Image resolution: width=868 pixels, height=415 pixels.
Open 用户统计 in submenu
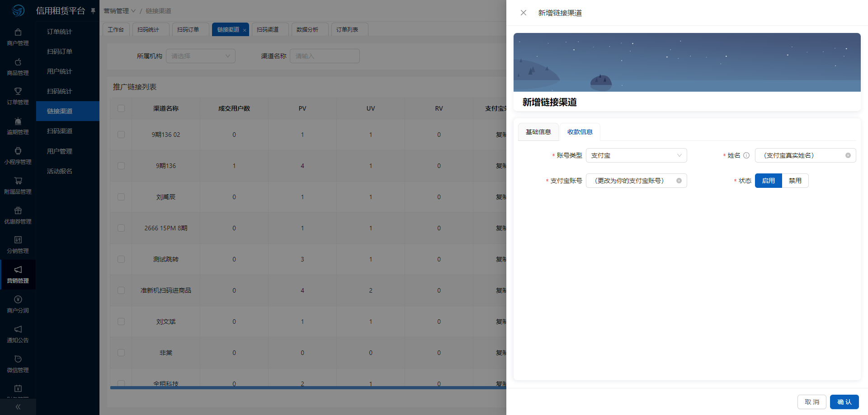pyautogui.click(x=68, y=71)
